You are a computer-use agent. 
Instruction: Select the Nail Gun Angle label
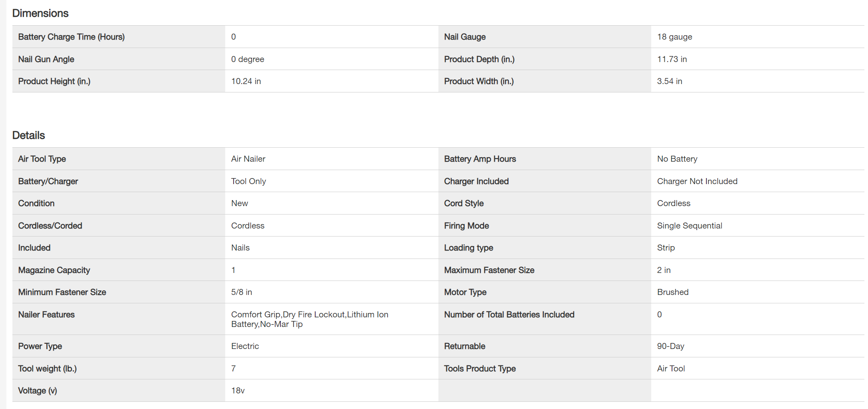46,59
